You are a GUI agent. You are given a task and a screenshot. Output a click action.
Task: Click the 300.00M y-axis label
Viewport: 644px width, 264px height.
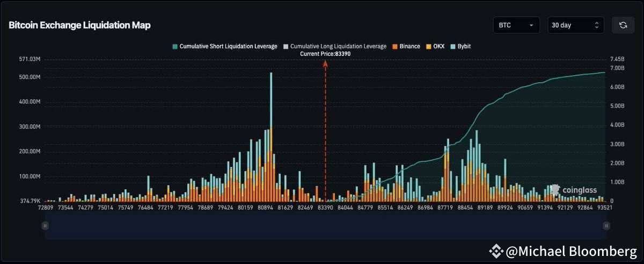30,127
